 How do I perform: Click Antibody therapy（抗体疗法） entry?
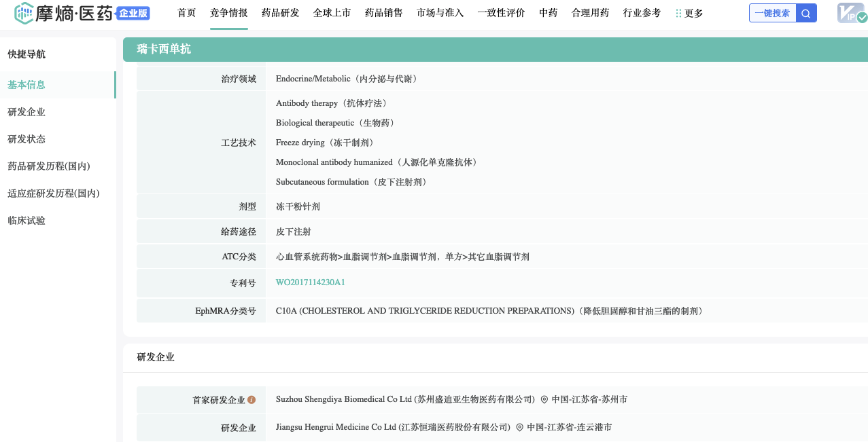click(334, 103)
